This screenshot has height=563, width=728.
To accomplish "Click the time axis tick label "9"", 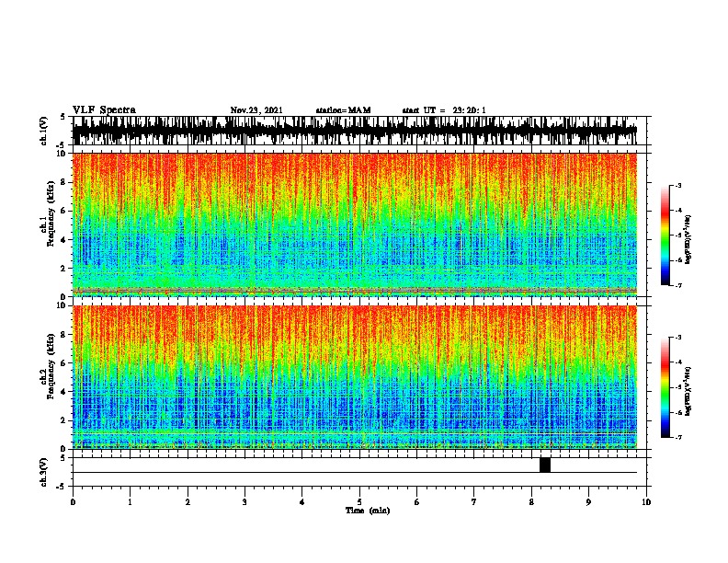I will click(588, 502).
